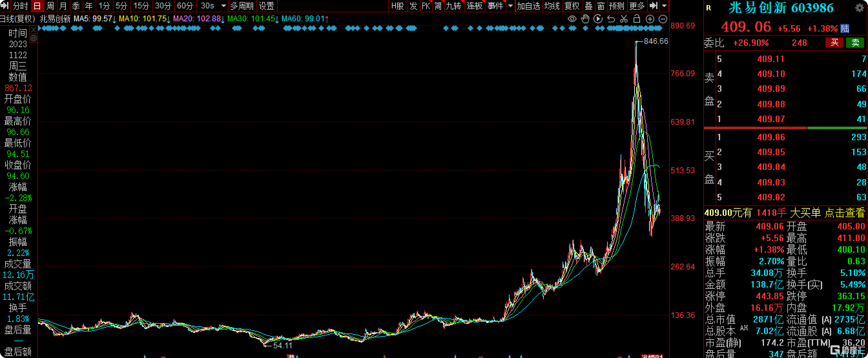Image resolution: width=868 pixels, height=358 pixels.
Task: Select the 日 daily K-line tab
Action: pyautogui.click(x=37, y=6)
